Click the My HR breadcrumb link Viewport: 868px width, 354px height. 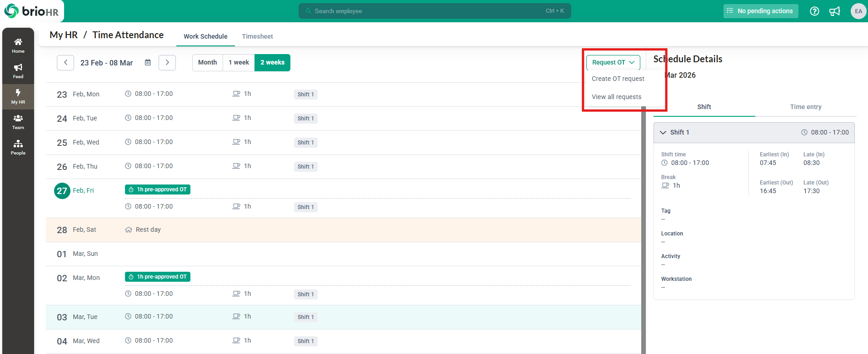pos(64,35)
